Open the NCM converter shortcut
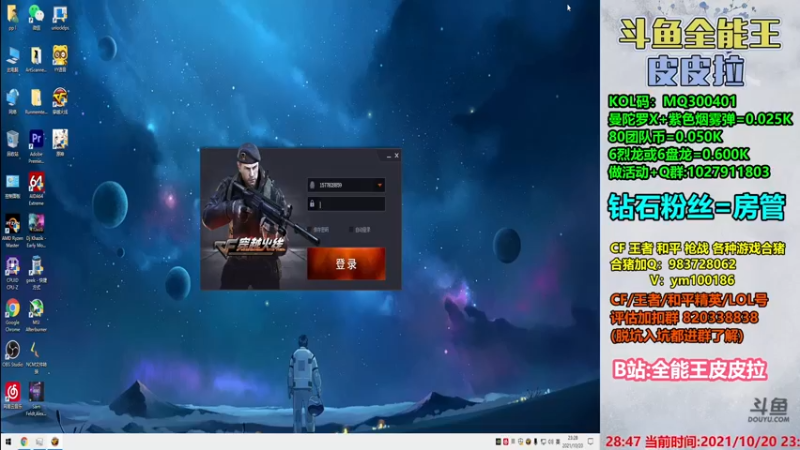The image size is (800, 450). coord(36,357)
